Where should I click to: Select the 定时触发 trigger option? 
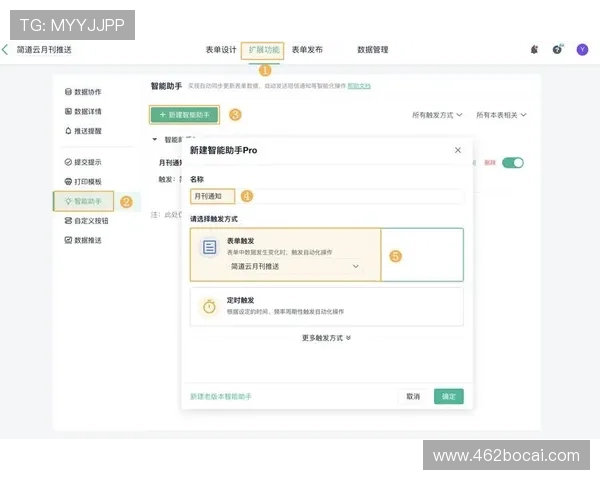click(x=327, y=307)
